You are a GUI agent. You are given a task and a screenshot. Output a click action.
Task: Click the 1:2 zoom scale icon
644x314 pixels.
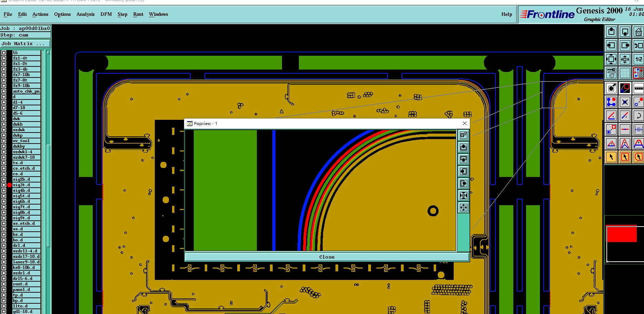pyautogui.click(x=638, y=59)
